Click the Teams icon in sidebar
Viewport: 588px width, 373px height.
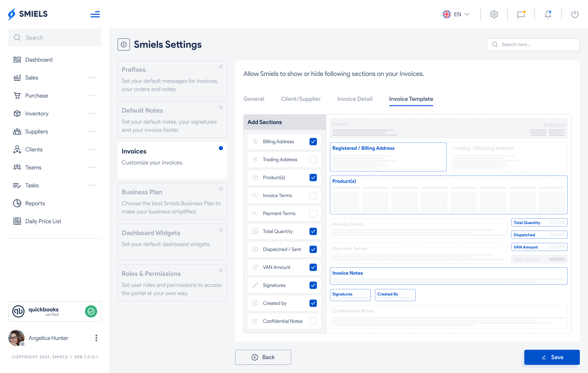point(17,167)
